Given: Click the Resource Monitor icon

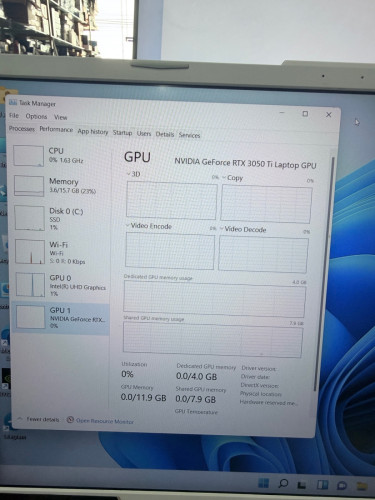Looking at the screenshot, I should click(x=70, y=420).
